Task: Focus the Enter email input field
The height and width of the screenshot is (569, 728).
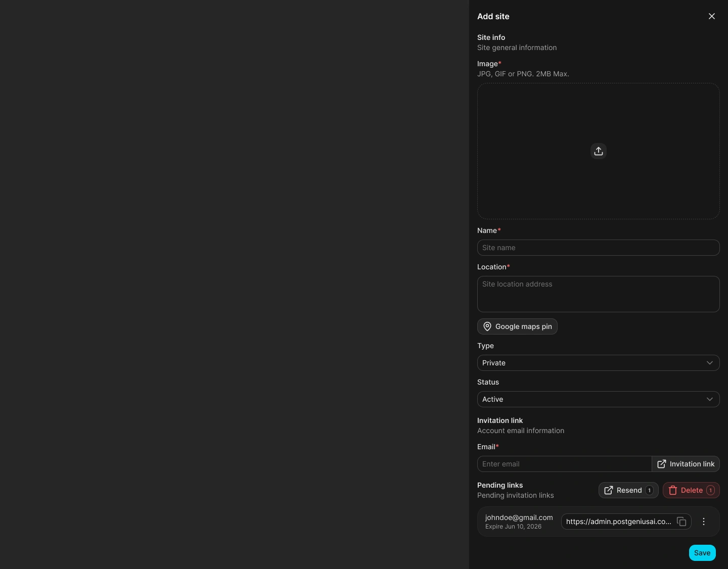Action: point(564,464)
